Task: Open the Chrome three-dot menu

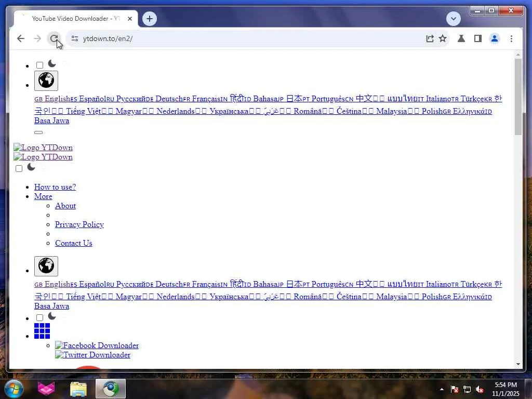Action: coord(511,38)
